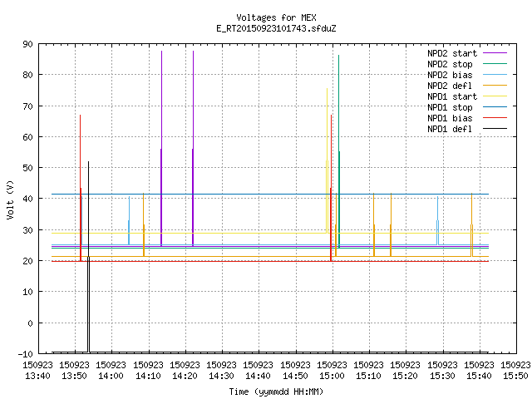Click the red NPD1 bias legend line
The width and height of the screenshot is (532, 399).
(x=495, y=118)
